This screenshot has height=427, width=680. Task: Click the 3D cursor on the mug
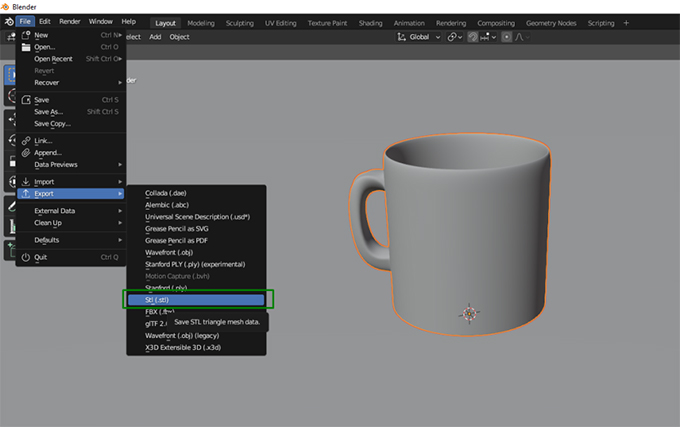[x=469, y=313]
